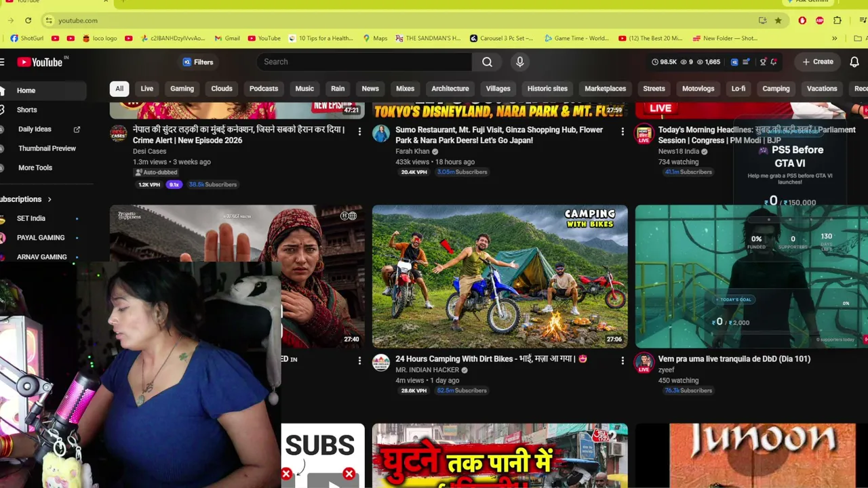
Task: Show Villages videos chip
Action: pyautogui.click(x=498, y=89)
